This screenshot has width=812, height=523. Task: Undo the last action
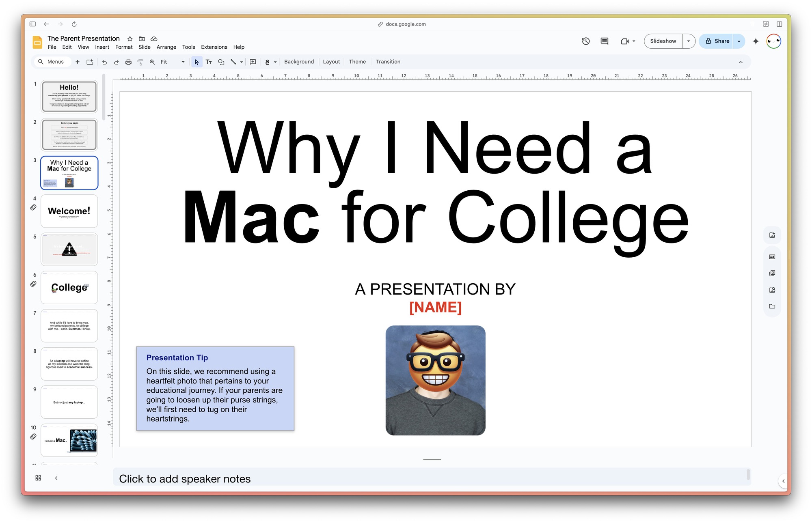coord(104,62)
